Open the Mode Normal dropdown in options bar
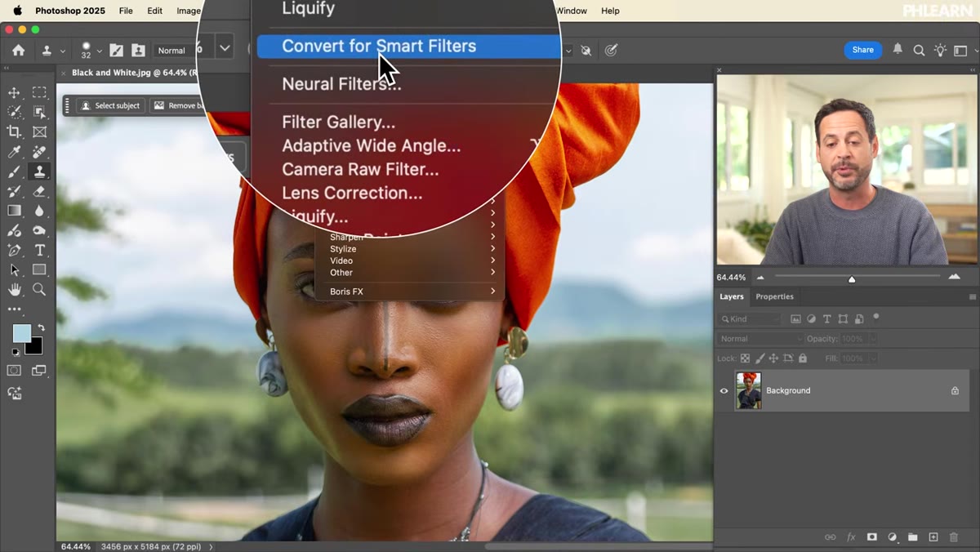This screenshot has width=980, height=552. click(x=176, y=51)
